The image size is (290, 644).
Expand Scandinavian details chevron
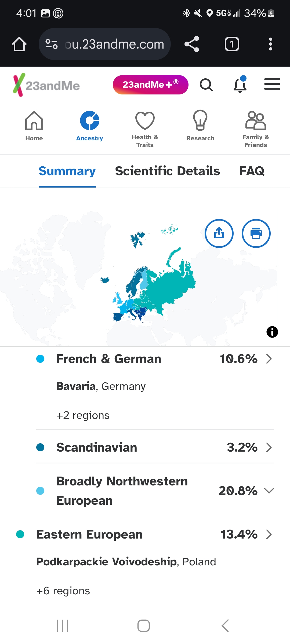tap(269, 447)
